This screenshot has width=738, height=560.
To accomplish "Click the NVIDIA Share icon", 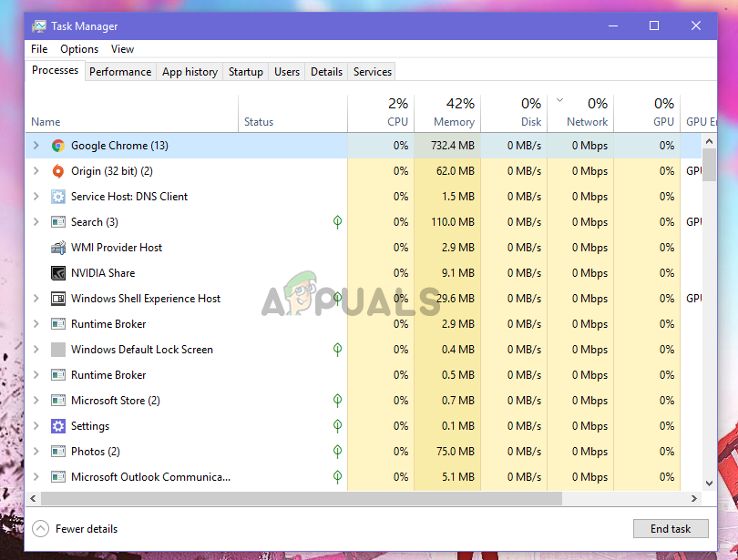I will point(58,272).
